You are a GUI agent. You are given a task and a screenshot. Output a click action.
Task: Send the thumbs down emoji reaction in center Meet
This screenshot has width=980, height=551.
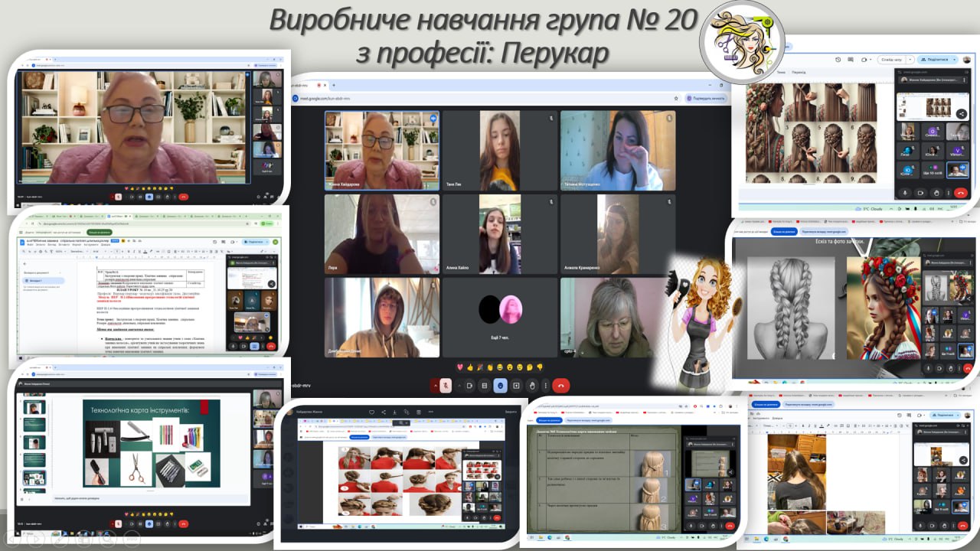click(539, 367)
